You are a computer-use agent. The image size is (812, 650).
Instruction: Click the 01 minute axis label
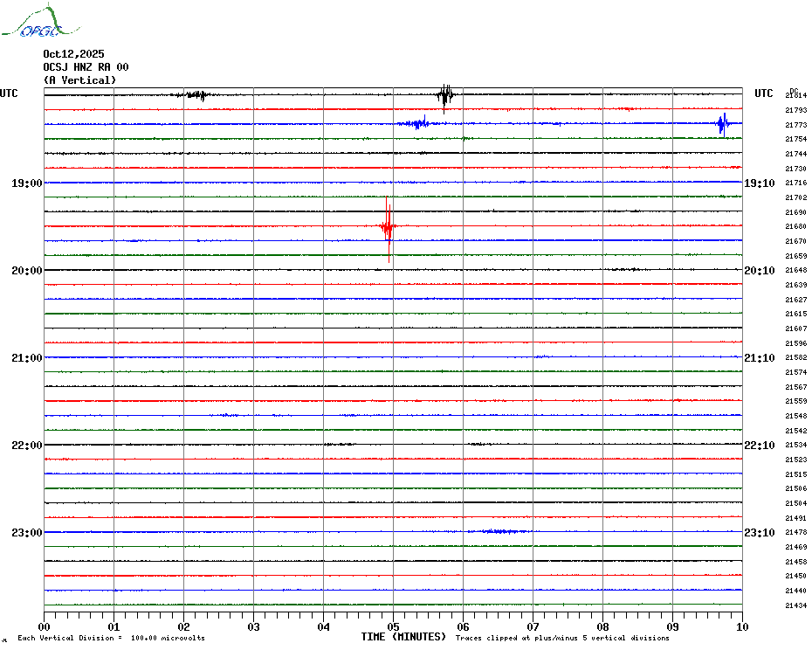114,627
